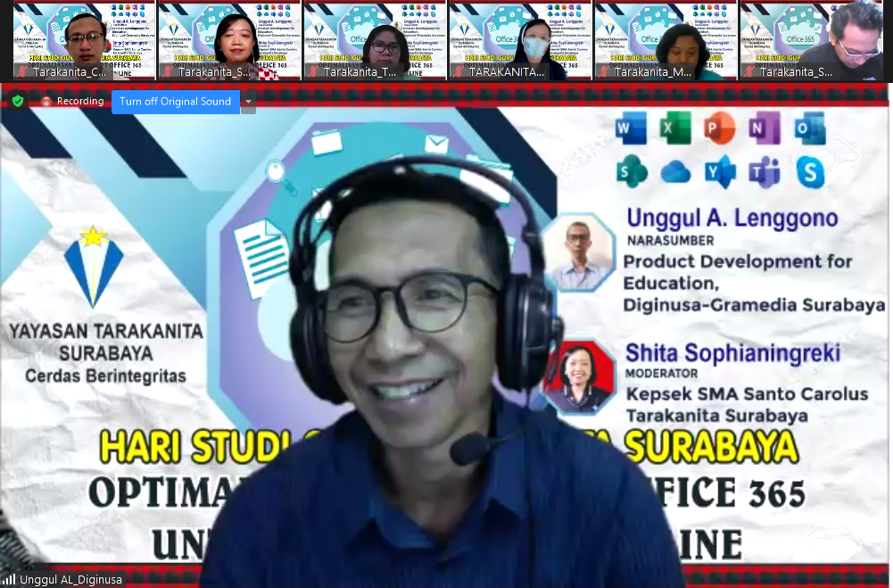Click the Outlook icon in the background

[810, 128]
